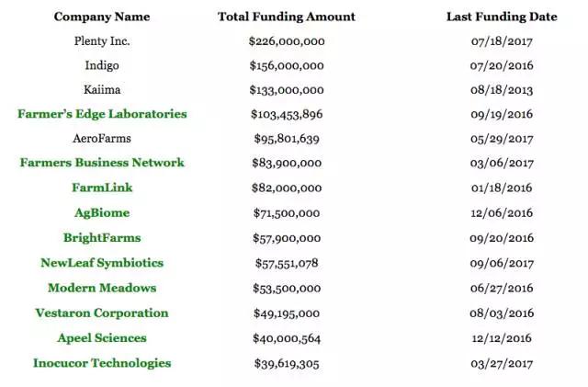Select the Plenty Inc. company cell
This screenshot has height=387, width=588.
[102, 41]
